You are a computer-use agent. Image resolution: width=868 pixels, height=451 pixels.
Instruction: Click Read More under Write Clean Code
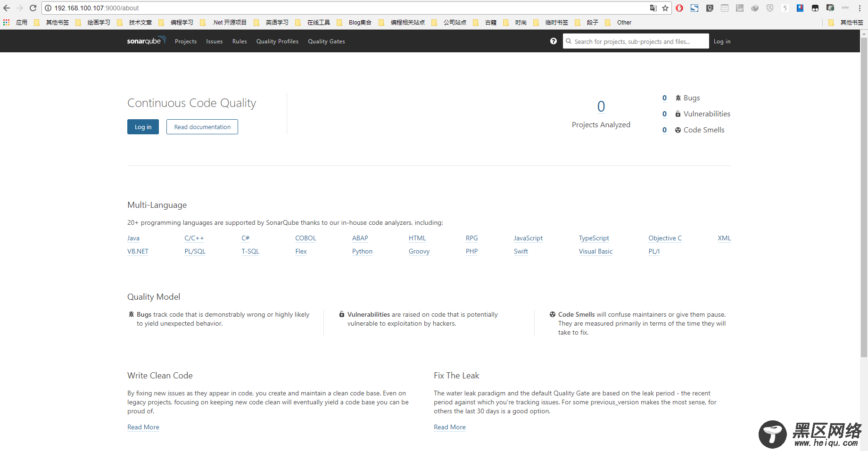[x=143, y=427]
